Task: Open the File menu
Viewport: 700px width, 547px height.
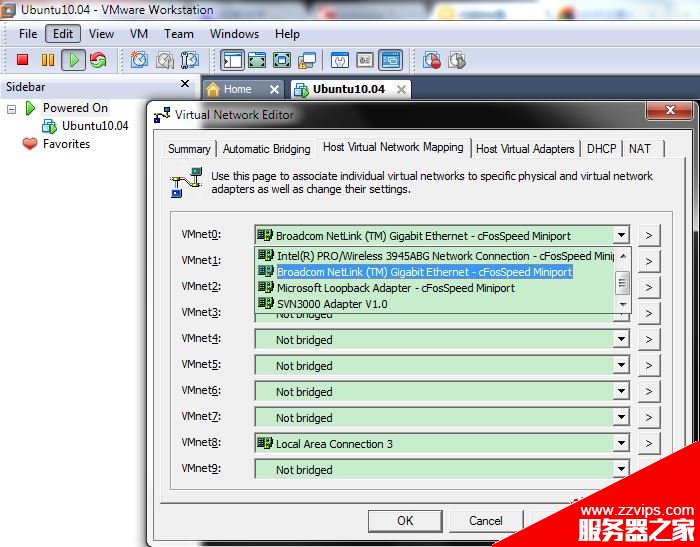Action: click(28, 34)
